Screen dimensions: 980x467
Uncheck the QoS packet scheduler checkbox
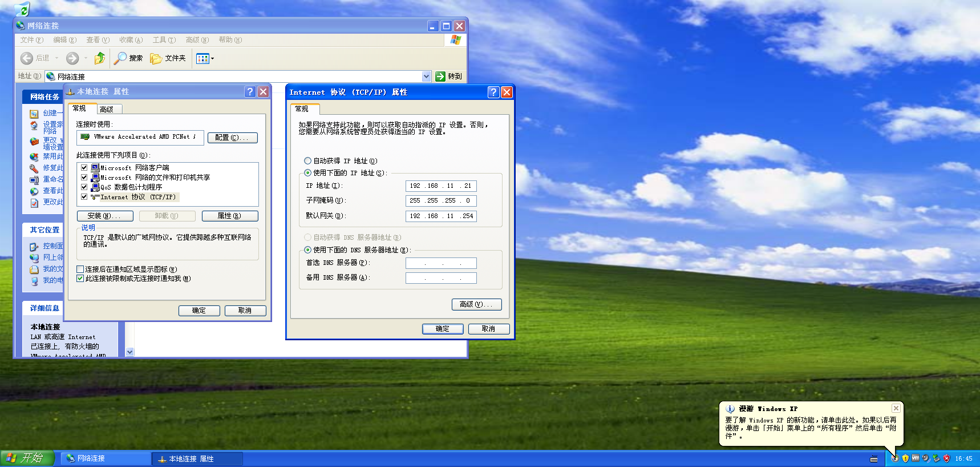pos(84,187)
